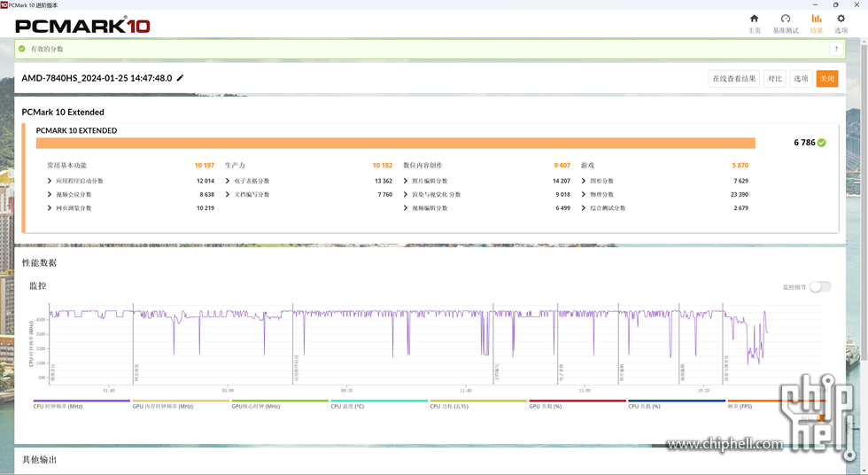868x475 pixels.
Task: Click the 数位内容创作 score 9 407
Action: 562,166
